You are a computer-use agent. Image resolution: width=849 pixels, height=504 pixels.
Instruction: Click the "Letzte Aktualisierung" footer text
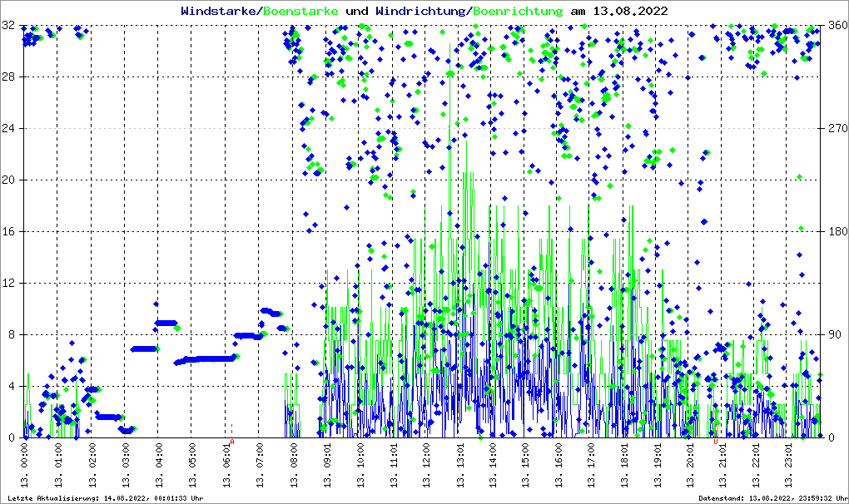click(104, 498)
